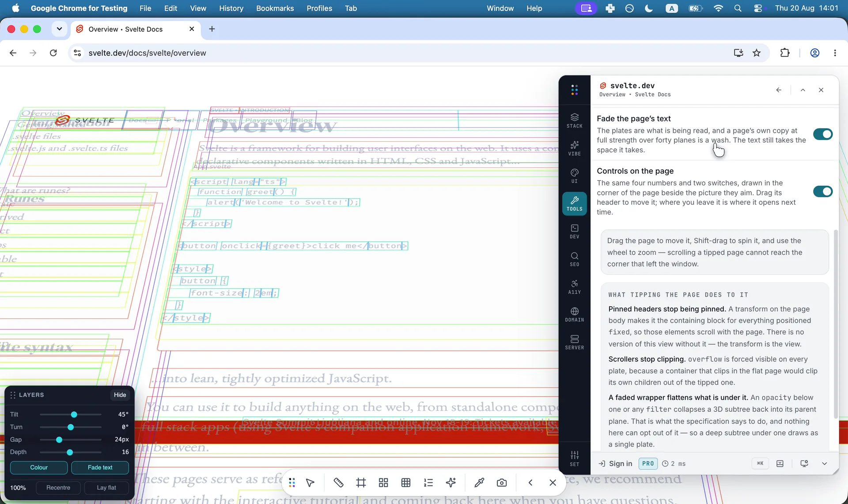
Task: Click Sign in in the panel footer
Action: [x=615, y=464]
